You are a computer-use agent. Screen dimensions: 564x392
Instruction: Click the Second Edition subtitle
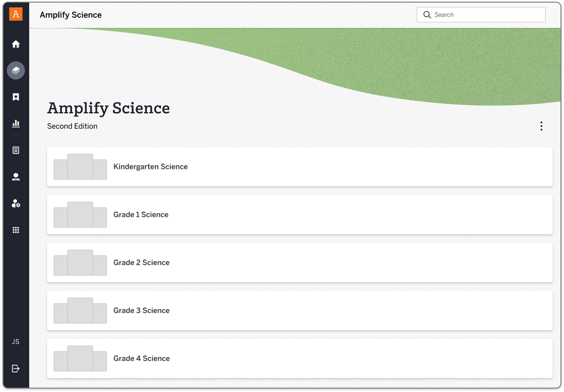point(72,126)
